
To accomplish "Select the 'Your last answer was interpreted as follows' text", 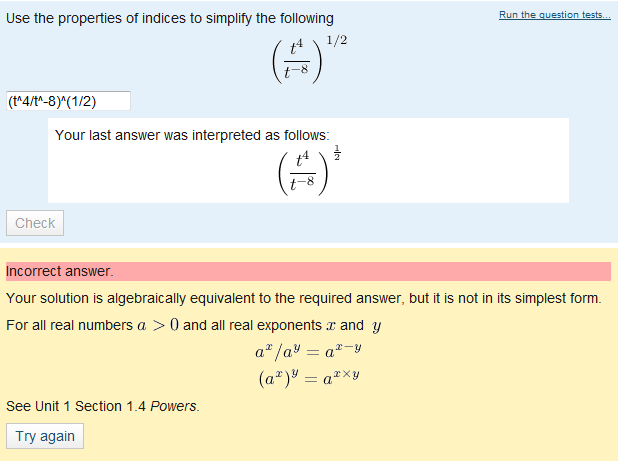I will 192,135.
